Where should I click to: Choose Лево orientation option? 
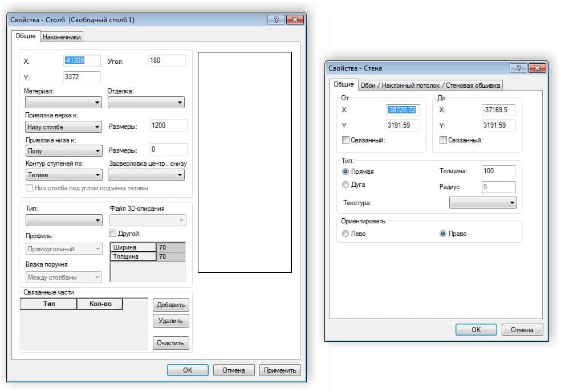(x=345, y=234)
